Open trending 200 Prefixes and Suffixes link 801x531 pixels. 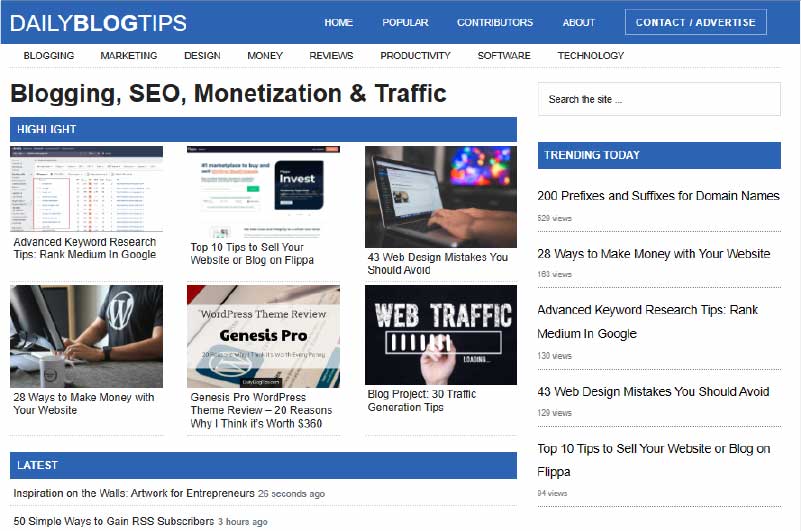click(x=658, y=196)
